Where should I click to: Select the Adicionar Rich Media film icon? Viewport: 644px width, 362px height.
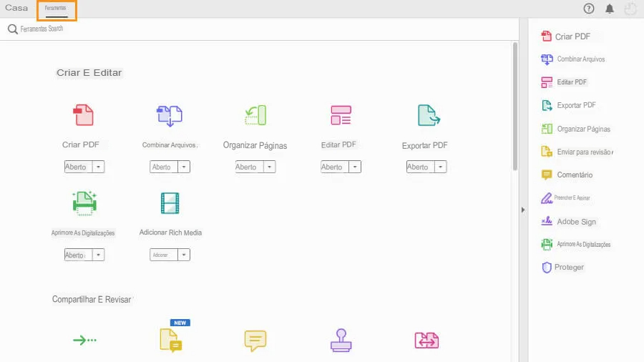point(170,203)
